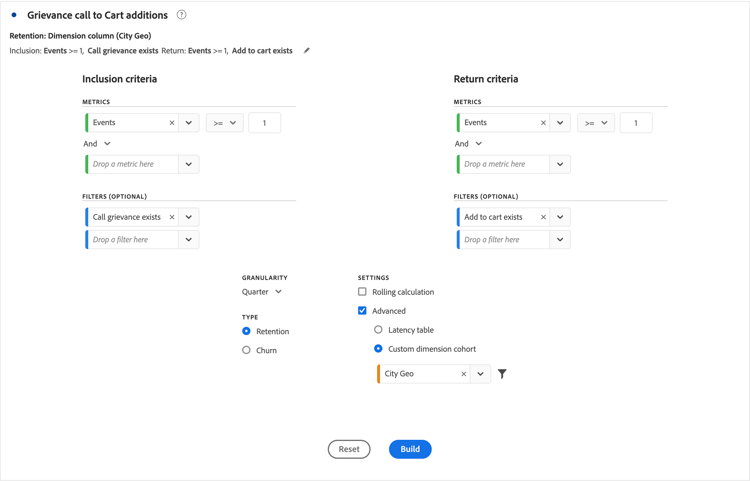750x481 pixels.
Task: Remove Events metric from Inclusion criteria
Action: tap(172, 123)
